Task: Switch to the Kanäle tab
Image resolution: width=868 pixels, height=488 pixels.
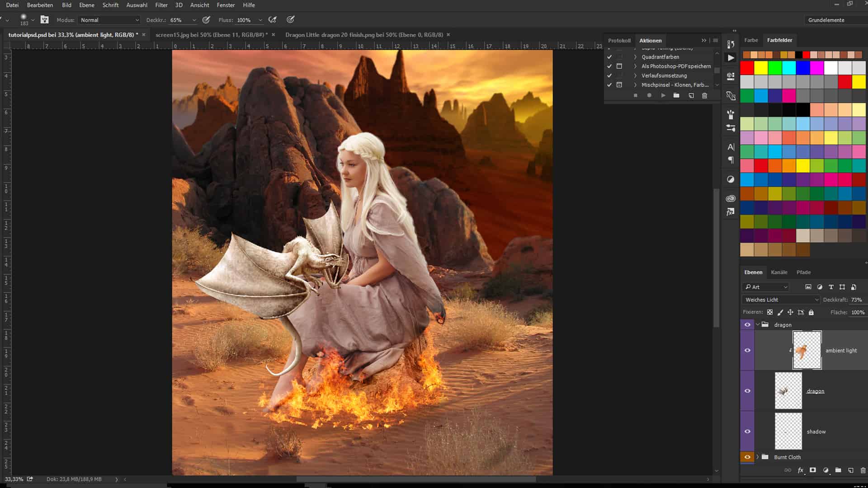Action: tap(779, 272)
